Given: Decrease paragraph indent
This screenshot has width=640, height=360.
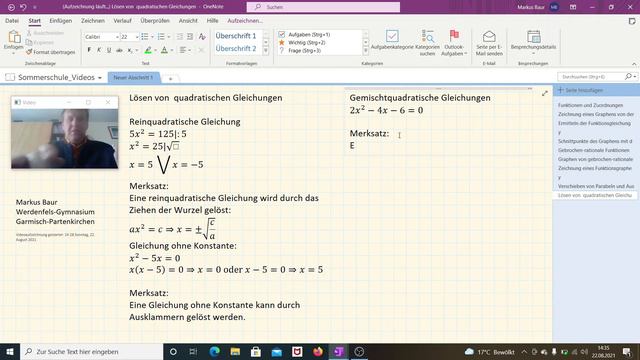Looking at the screenshot, I should pos(179,37).
